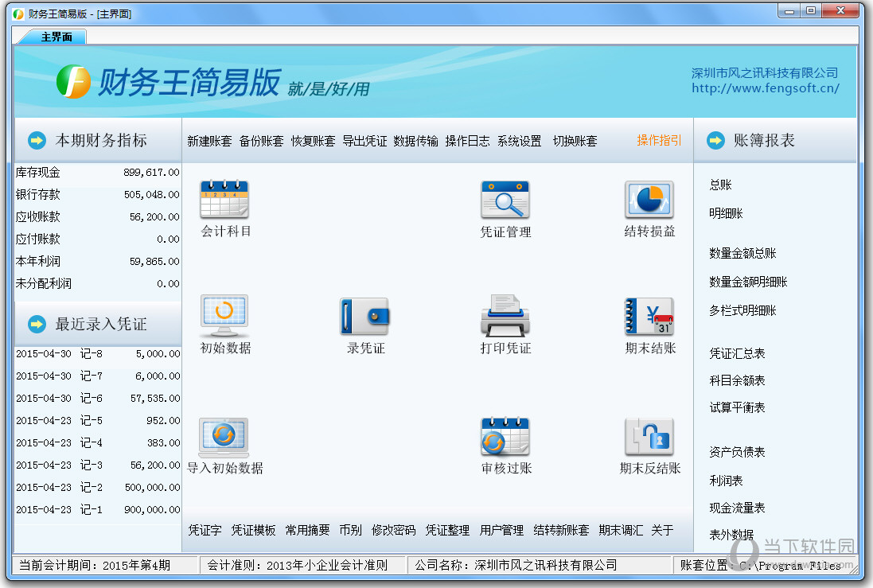This screenshot has height=588, width=873.
Task: Click 凭证字 in the bottom menu
Action: pyautogui.click(x=205, y=530)
